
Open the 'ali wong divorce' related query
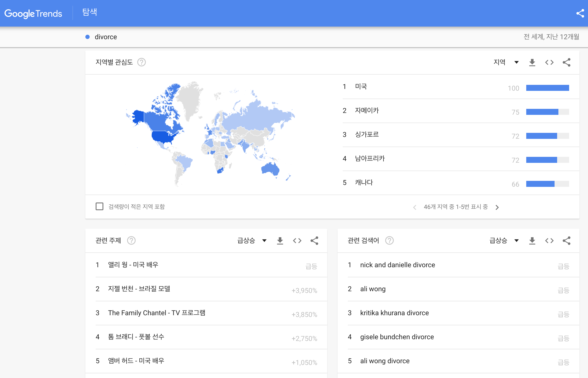[385, 361]
